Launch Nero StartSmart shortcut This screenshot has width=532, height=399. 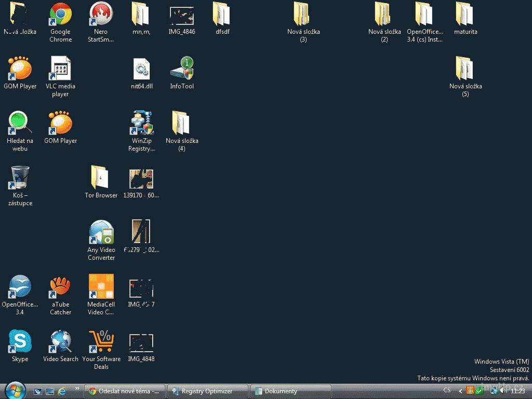101,15
